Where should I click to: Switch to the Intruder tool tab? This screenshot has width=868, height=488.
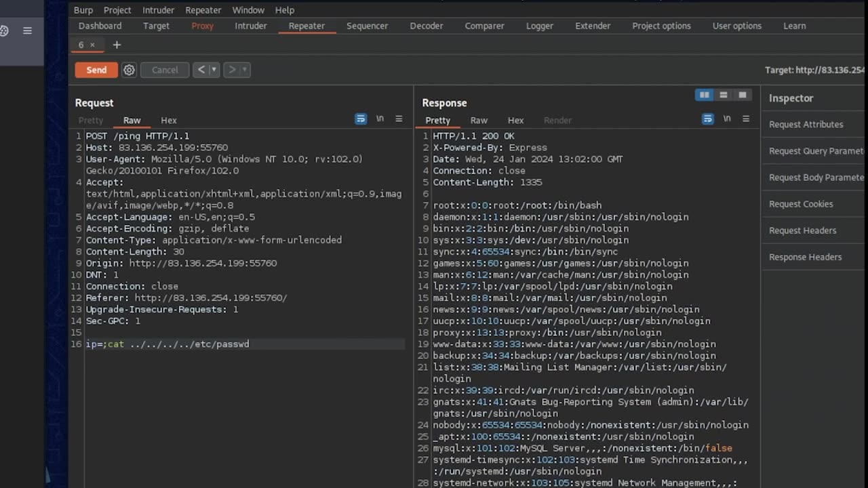251,26
